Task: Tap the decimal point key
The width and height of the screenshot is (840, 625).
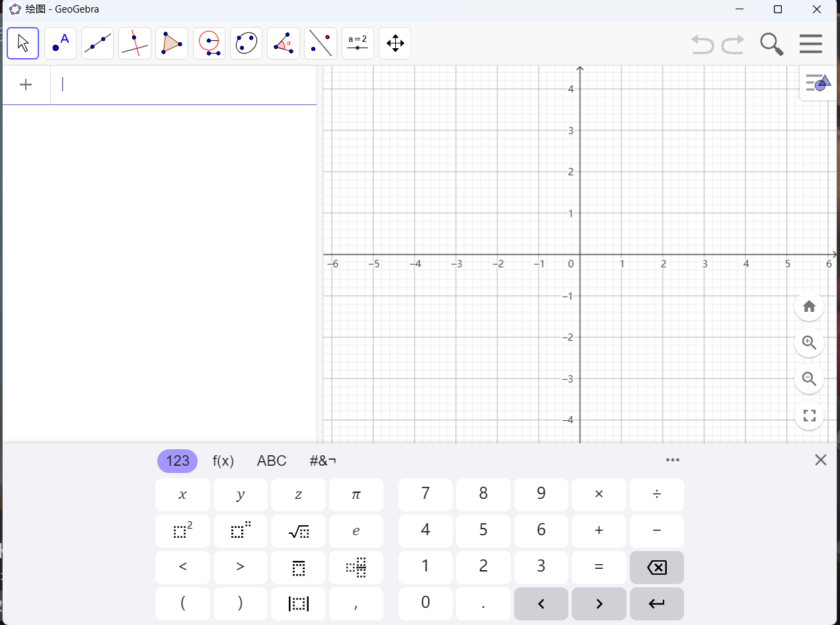Action: coord(483,604)
